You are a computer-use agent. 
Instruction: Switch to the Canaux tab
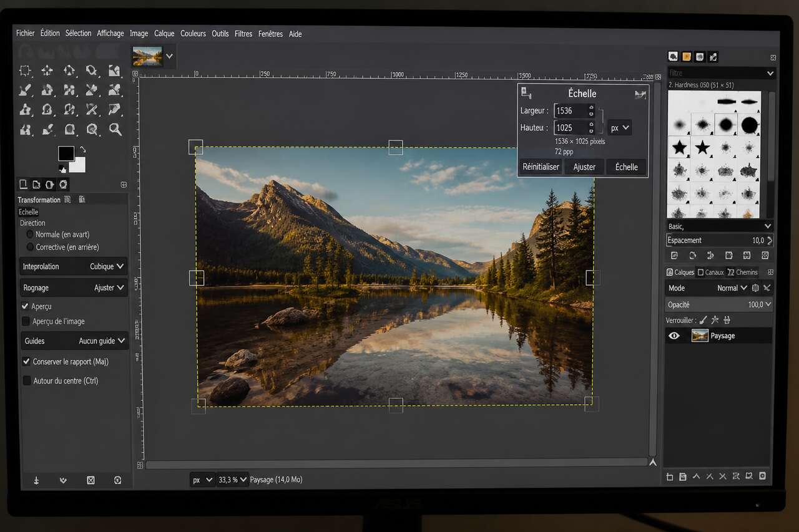(711, 273)
